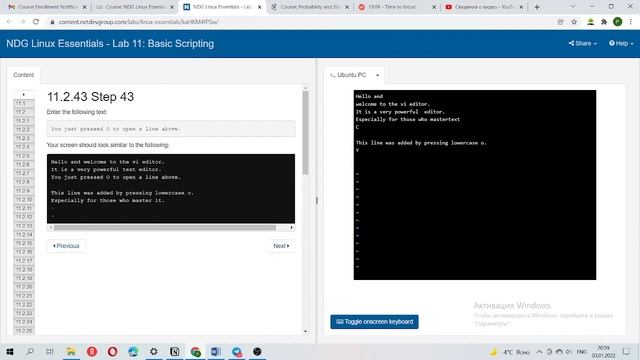Jump to section 11.2.10

[24, 200]
